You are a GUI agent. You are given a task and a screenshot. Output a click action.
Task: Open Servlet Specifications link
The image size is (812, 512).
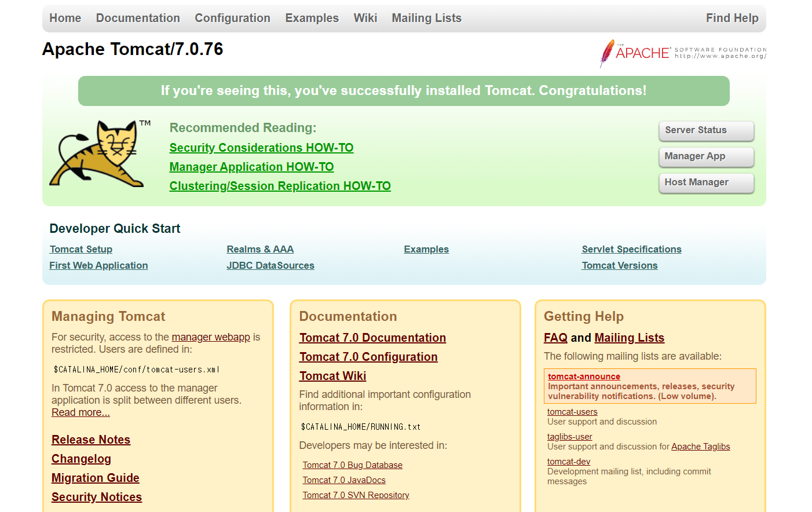631,249
